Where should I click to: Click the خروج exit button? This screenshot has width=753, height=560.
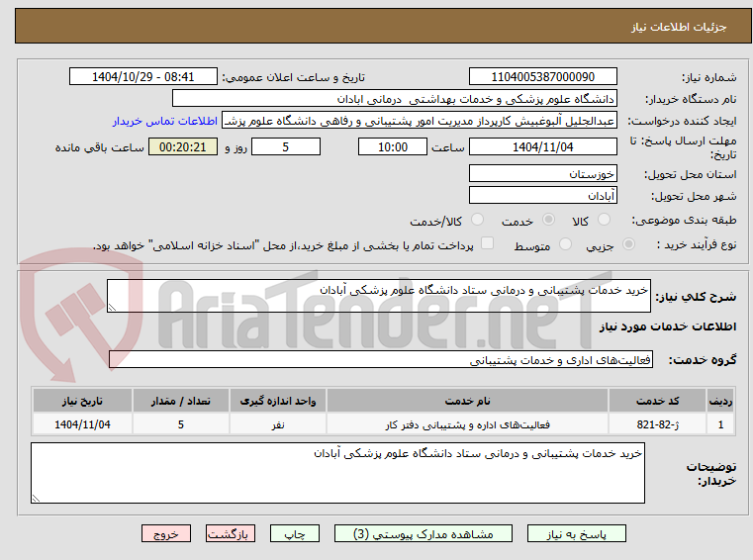click(x=165, y=533)
